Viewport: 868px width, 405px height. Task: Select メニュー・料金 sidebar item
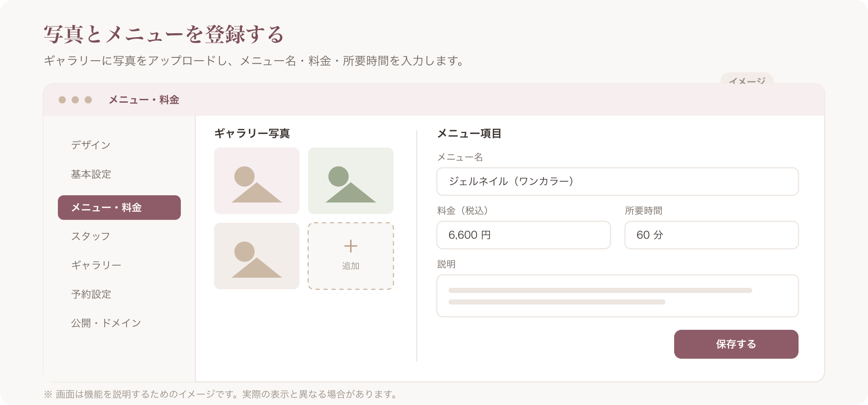click(119, 207)
